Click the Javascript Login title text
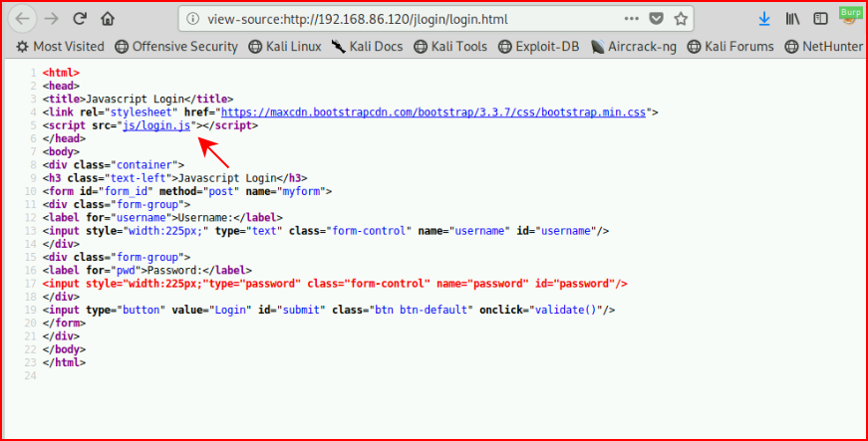 [x=135, y=99]
